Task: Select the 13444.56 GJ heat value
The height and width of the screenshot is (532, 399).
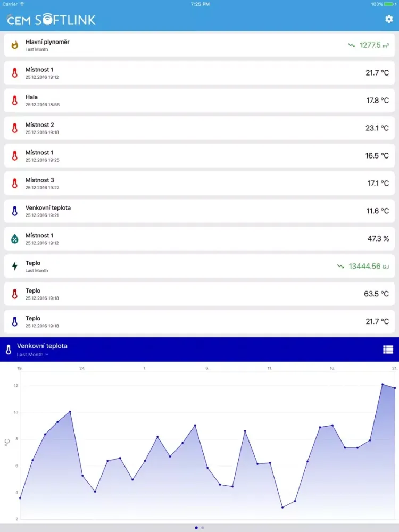Action: pyautogui.click(x=369, y=267)
